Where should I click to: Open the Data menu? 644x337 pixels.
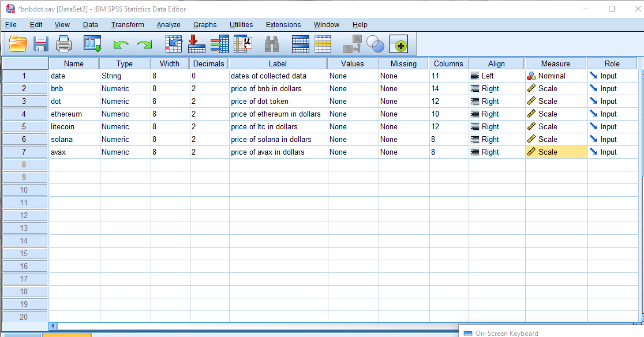pos(91,25)
